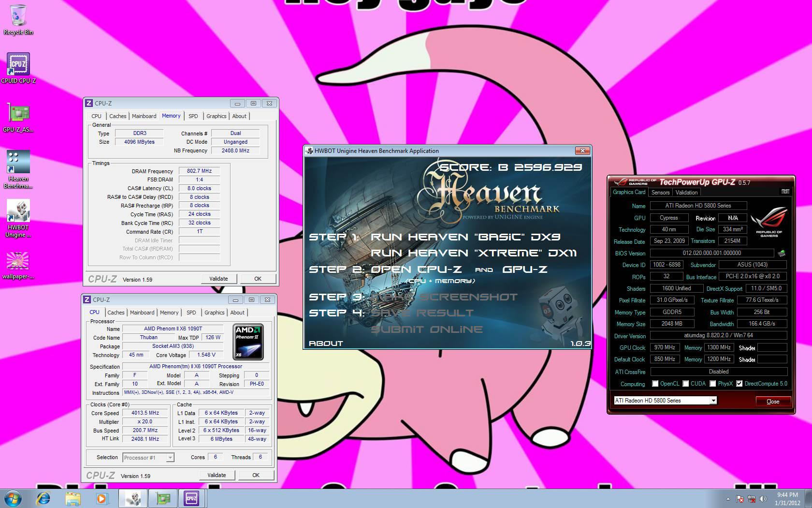
Task: Click Core Speed value 4013.5 MHz
Action: 145,413
